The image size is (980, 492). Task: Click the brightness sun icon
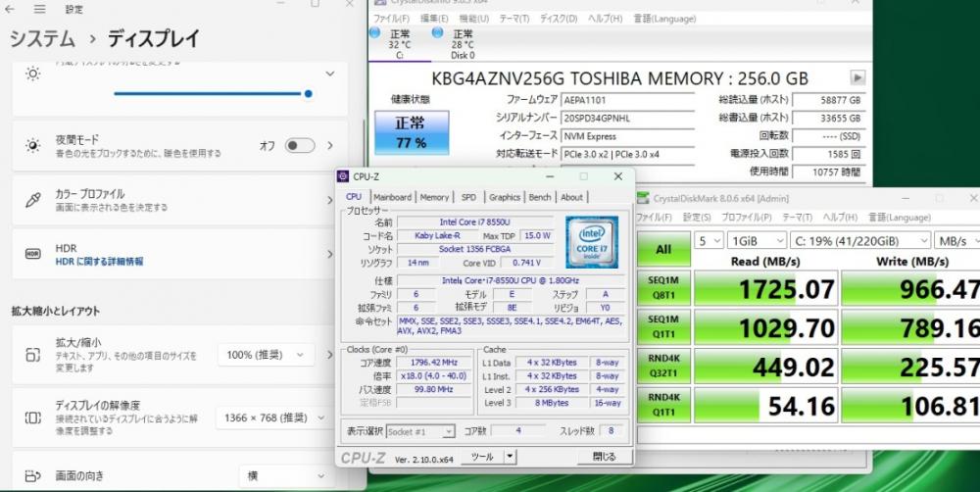33,74
